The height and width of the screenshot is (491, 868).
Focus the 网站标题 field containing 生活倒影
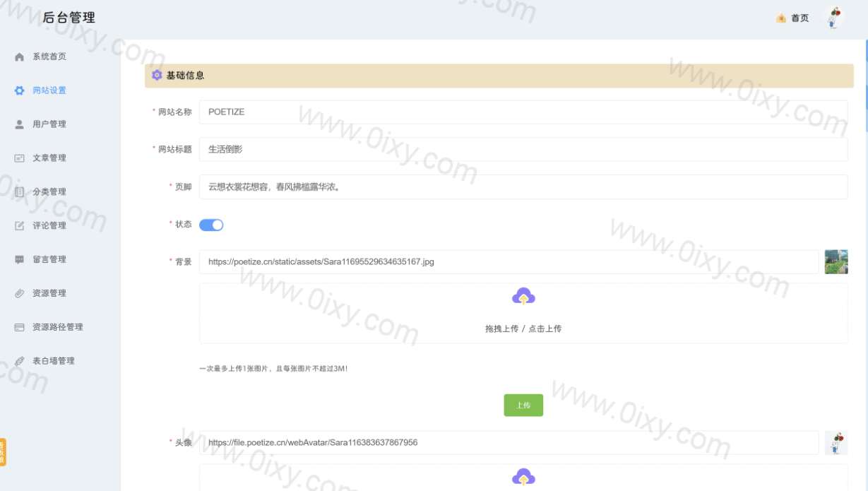pyautogui.click(x=523, y=149)
